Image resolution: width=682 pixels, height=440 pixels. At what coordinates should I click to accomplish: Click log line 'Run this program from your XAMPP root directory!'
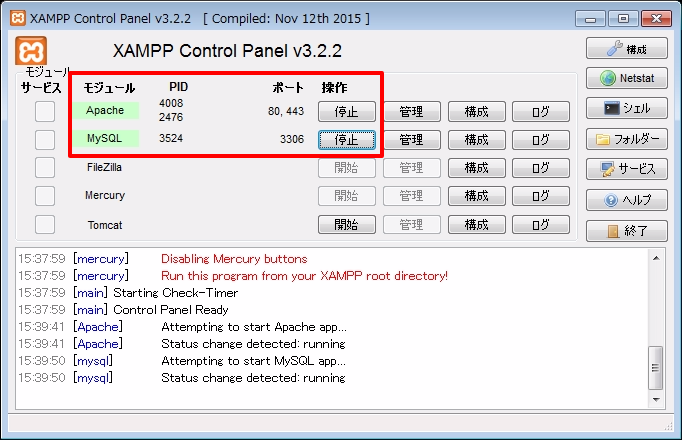304,276
